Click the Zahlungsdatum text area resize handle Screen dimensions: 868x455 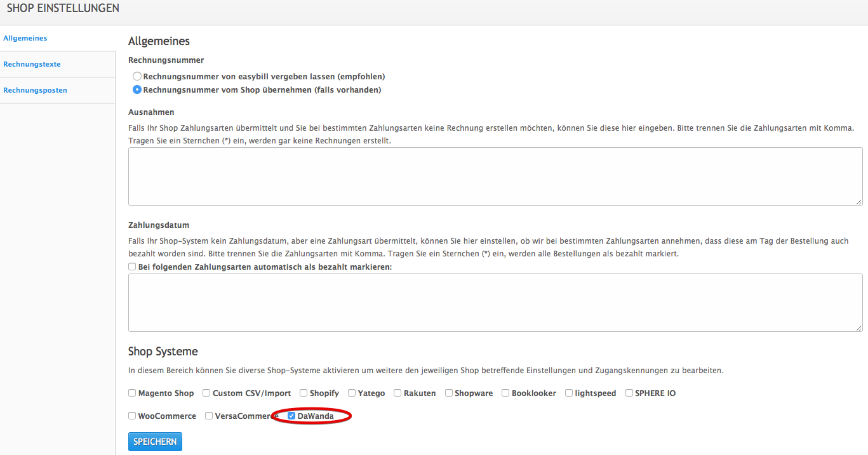pyautogui.click(x=858, y=327)
